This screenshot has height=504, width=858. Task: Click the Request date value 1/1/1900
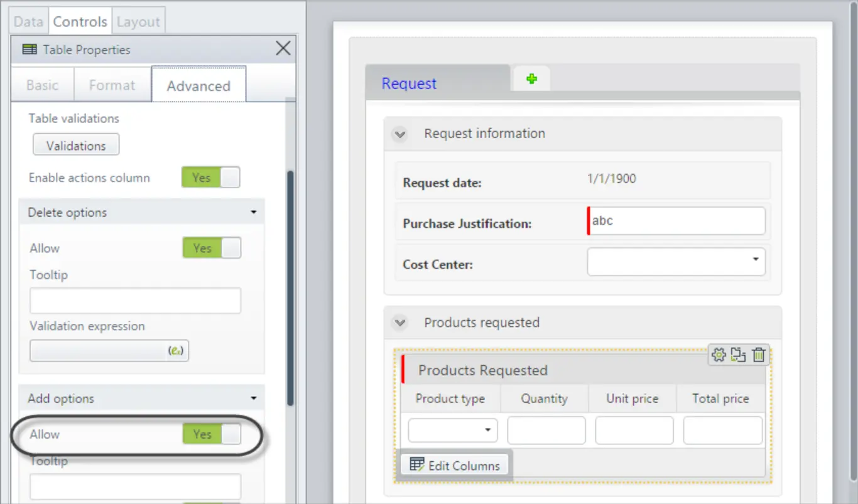point(612,179)
